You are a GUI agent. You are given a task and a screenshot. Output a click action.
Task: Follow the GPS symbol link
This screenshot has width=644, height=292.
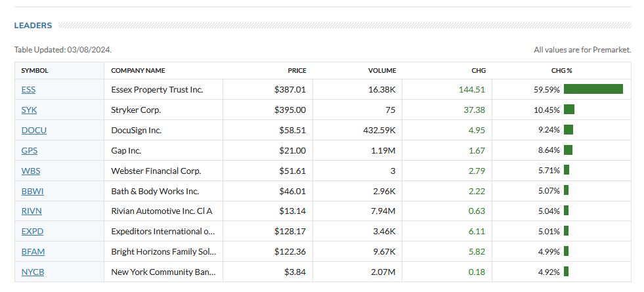(x=29, y=150)
